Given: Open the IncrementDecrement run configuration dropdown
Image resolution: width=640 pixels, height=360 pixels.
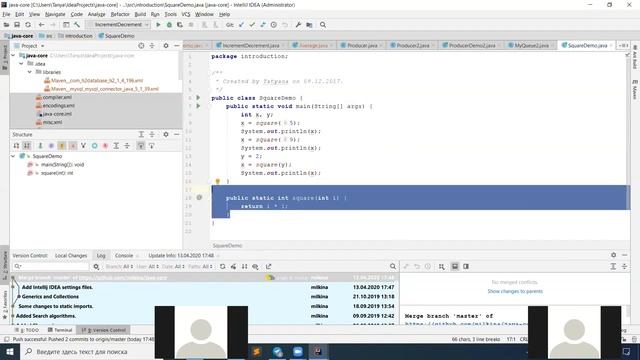Looking at the screenshot, I should click(118, 25).
